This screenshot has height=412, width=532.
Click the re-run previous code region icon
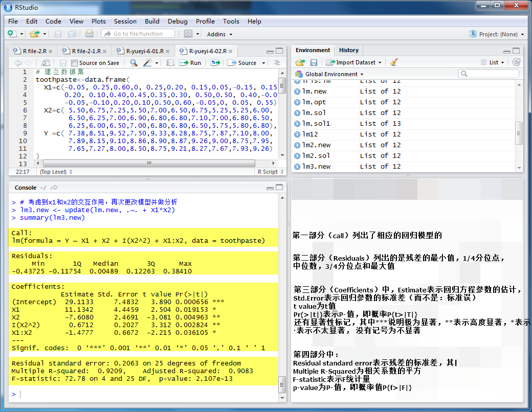[215, 63]
